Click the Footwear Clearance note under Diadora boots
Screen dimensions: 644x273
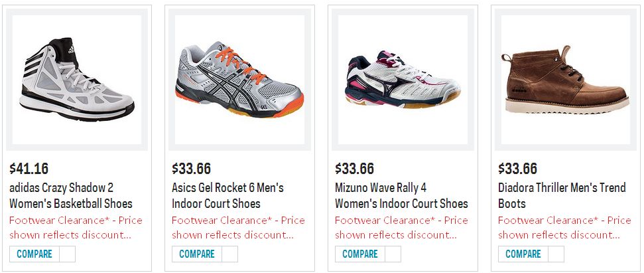564,228
